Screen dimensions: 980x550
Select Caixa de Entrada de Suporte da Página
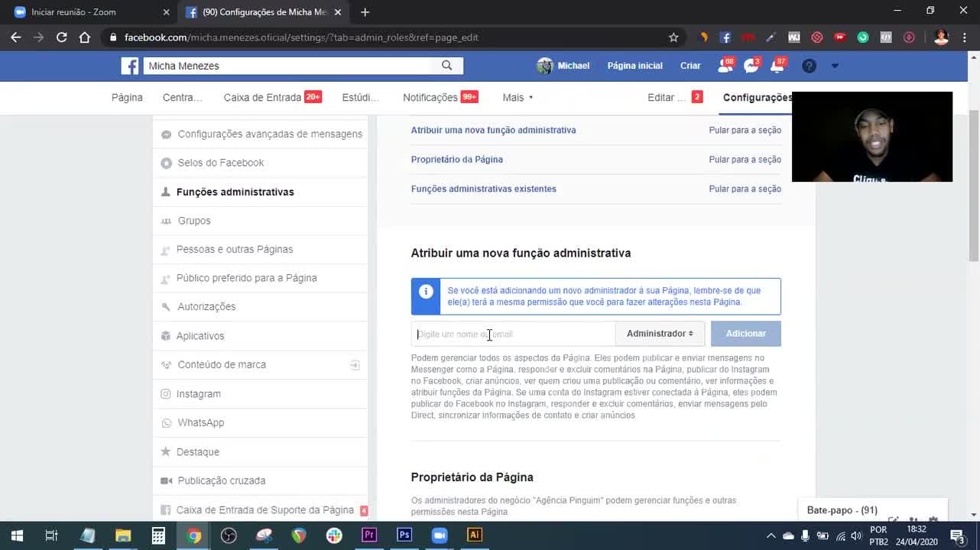point(261,510)
